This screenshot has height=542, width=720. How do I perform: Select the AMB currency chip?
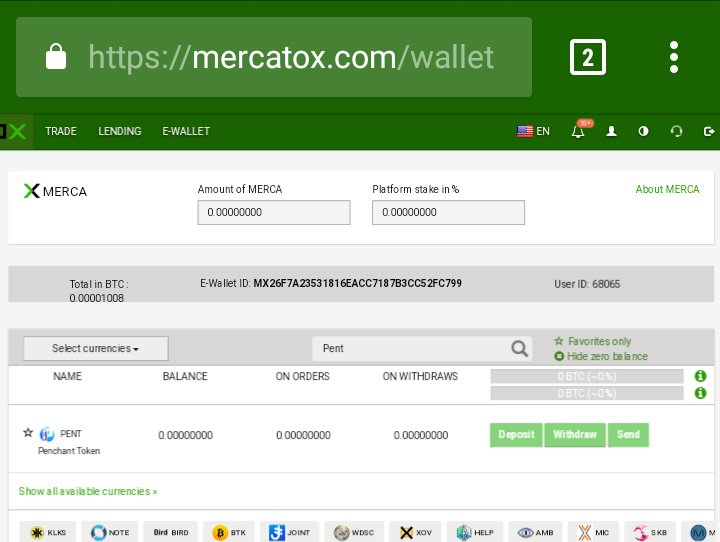(535, 532)
